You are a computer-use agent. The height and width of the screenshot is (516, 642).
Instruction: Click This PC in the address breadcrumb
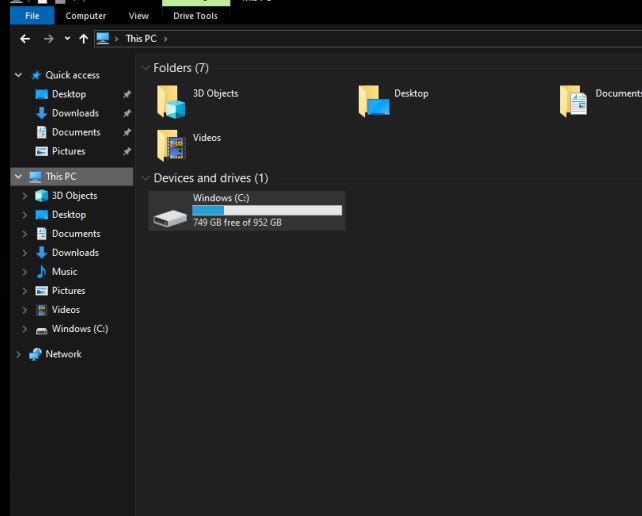(141, 38)
